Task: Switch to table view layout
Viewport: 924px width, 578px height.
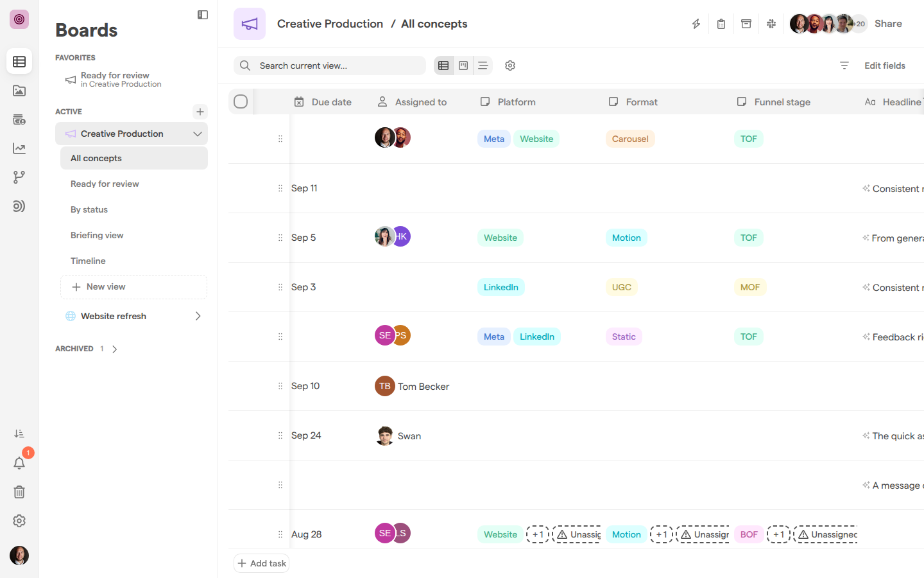Action: pyautogui.click(x=443, y=66)
